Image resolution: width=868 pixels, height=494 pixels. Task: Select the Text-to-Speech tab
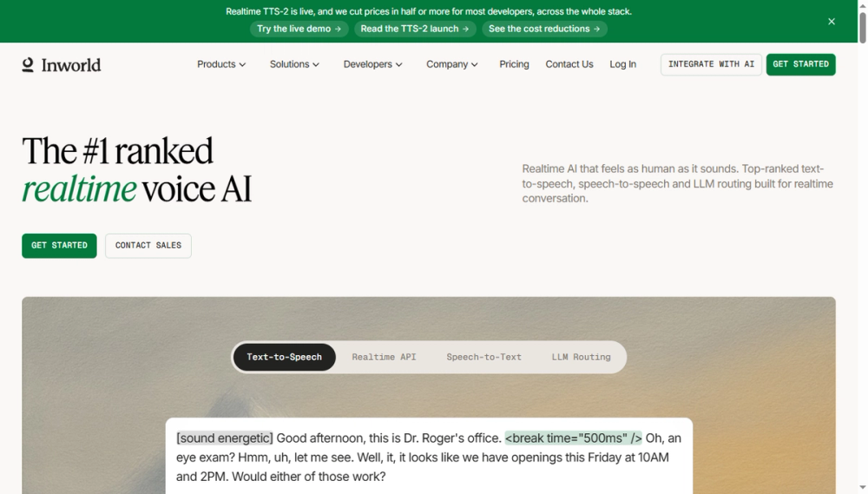click(x=285, y=357)
